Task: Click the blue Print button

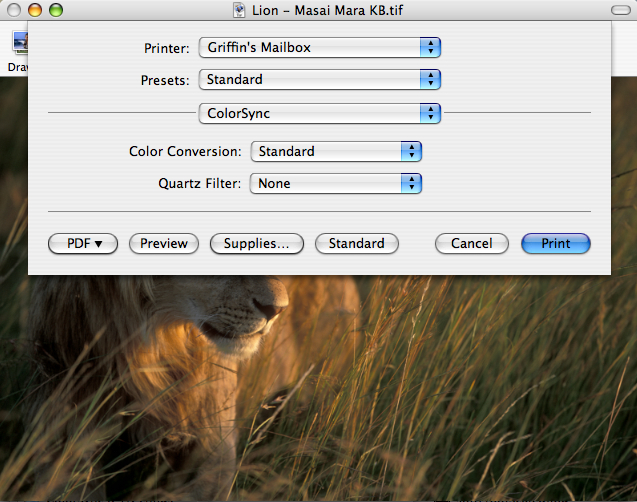Action: pyautogui.click(x=556, y=244)
